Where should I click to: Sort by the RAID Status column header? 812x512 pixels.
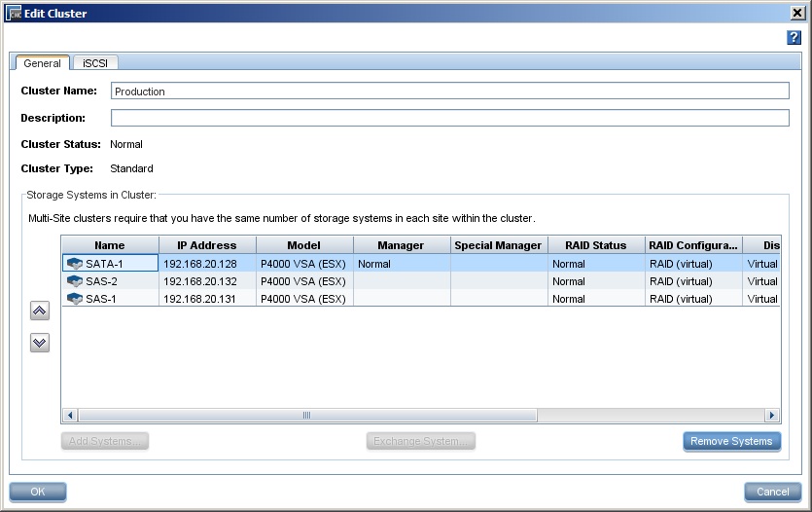[x=596, y=245]
